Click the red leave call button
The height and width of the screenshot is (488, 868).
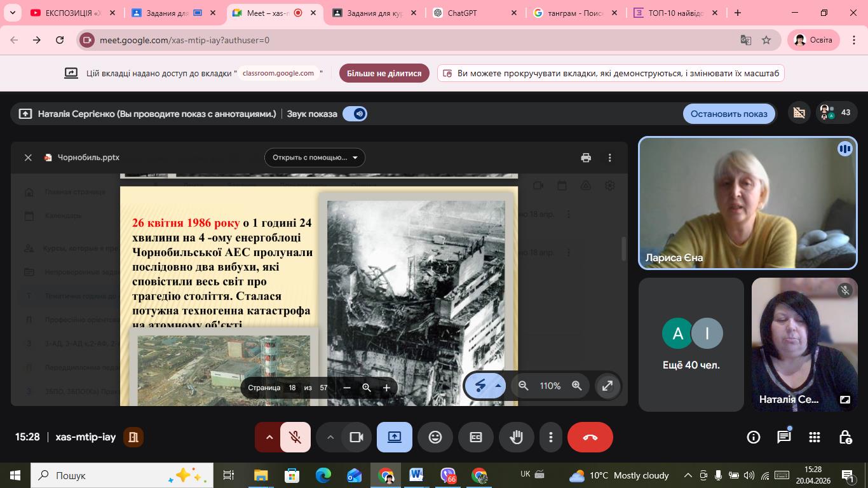[590, 437]
